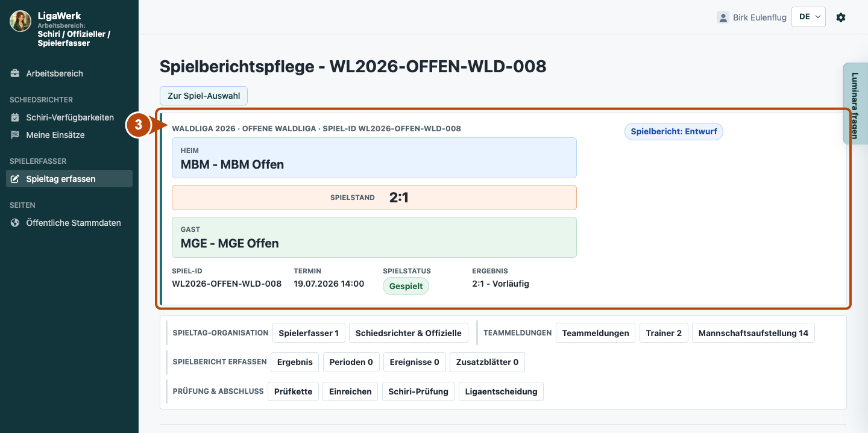Open Mannschaftsaufstellung 14

click(x=753, y=333)
